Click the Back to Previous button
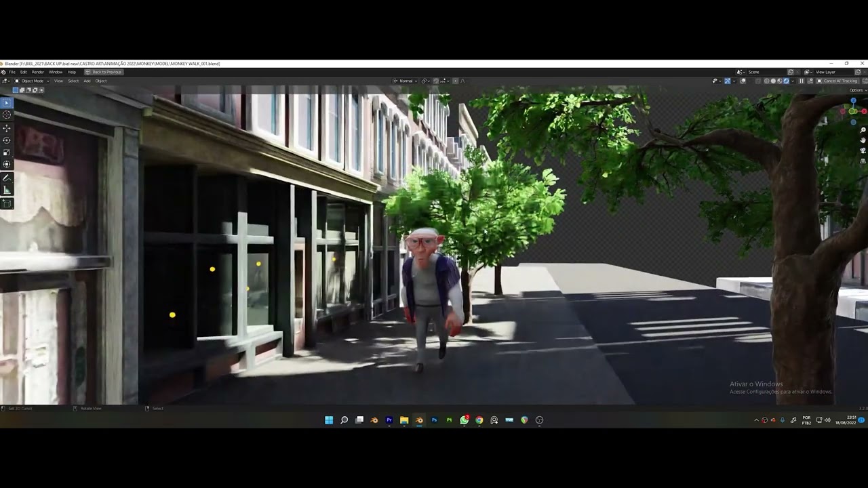The width and height of the screenshot is (868, 488). click(x=104, y=72)
